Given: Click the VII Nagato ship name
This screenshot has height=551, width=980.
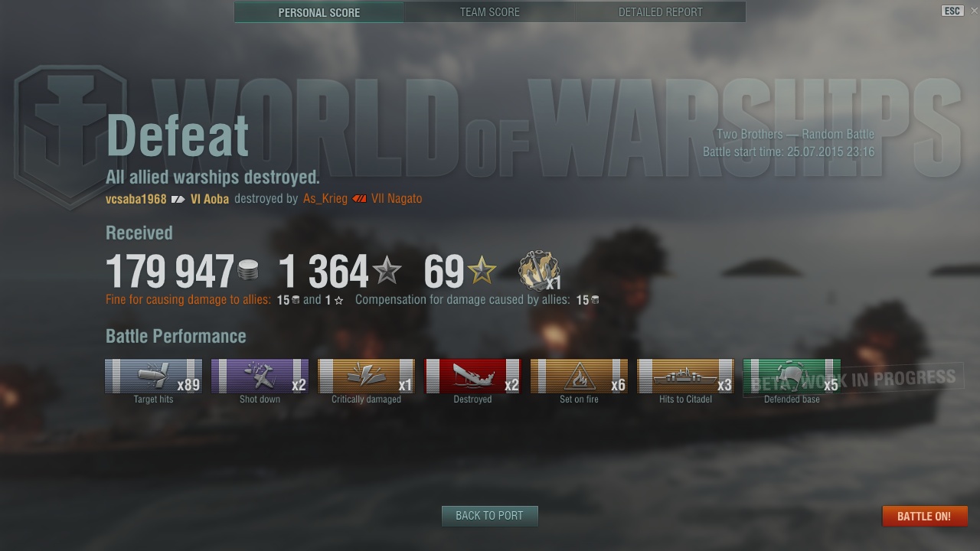Looking at the screenshot, I should [x=397, y=199].
